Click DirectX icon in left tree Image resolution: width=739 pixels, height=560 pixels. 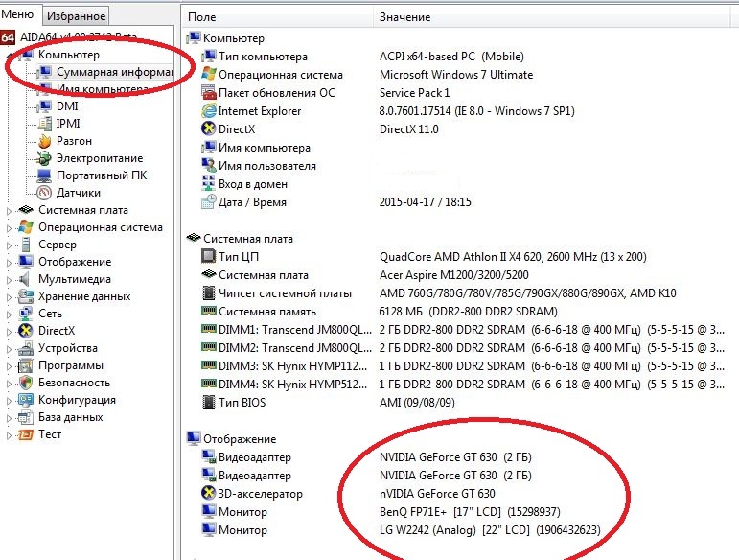[x=26, y=331]
